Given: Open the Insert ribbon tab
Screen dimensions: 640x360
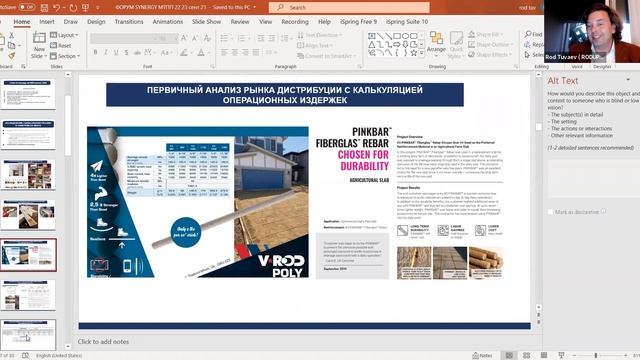Looking at the screenshot, I should (x=47, y=22).
